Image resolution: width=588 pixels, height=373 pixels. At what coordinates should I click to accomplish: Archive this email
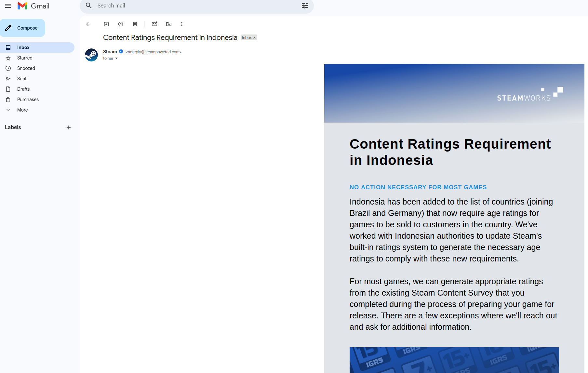tap(106, 24)
